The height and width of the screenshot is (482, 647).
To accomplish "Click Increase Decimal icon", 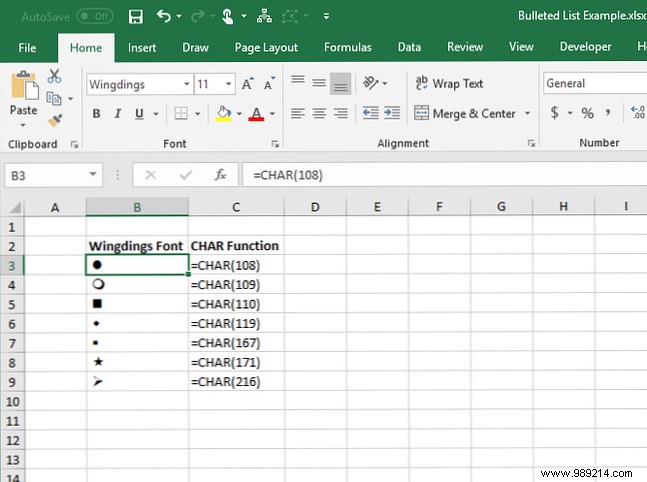I will [x=638, y=112].
